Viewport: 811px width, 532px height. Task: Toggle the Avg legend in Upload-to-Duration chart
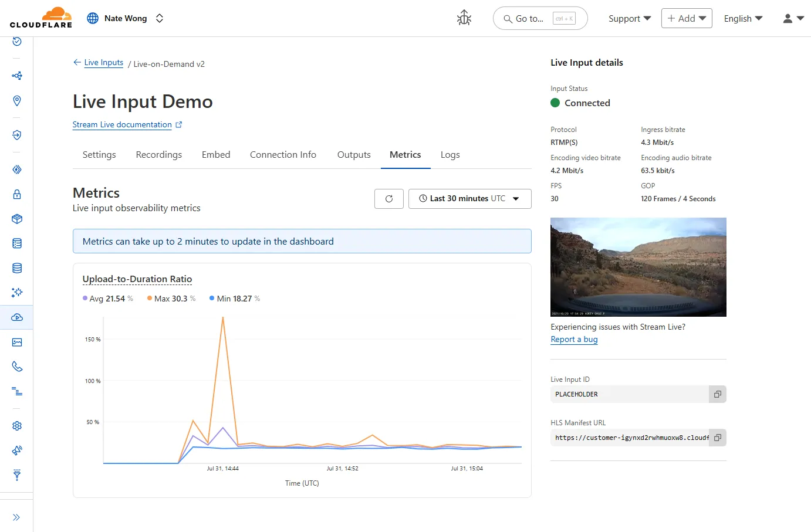108,299
